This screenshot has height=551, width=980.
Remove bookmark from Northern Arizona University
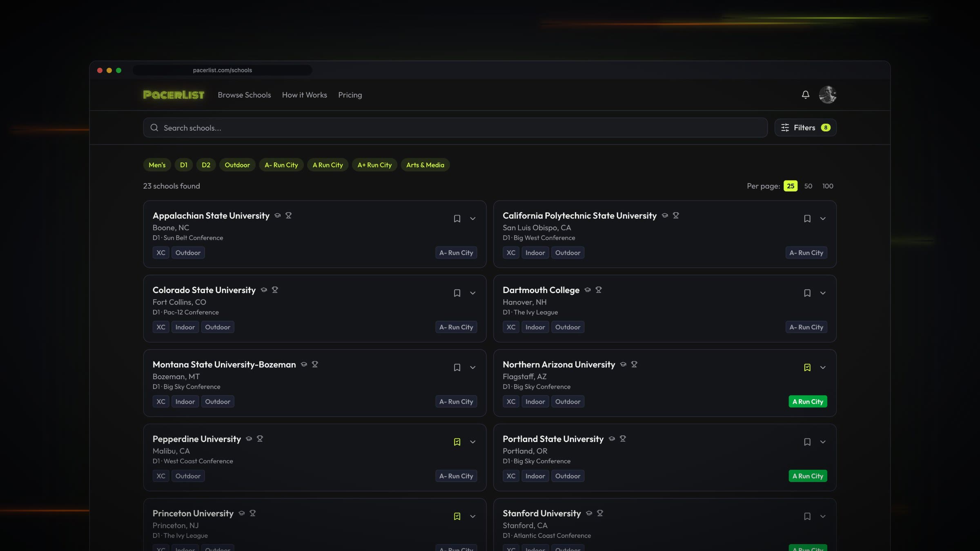coord(807,367)
